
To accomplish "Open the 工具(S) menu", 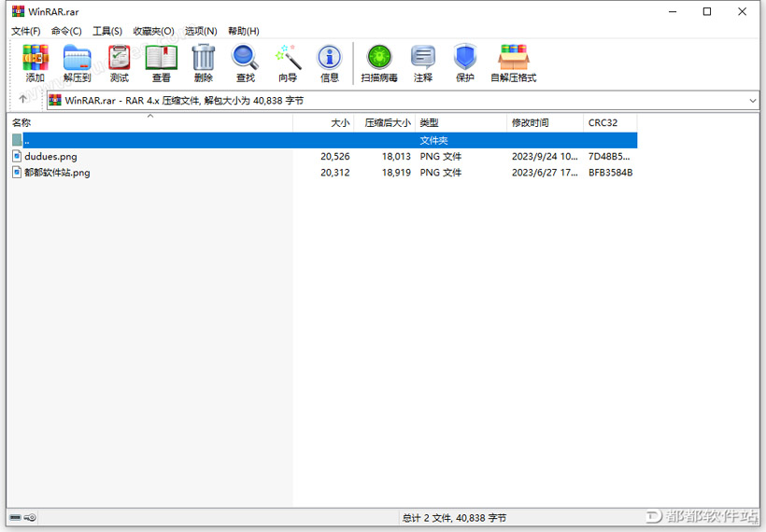I will tap(107, 31).
